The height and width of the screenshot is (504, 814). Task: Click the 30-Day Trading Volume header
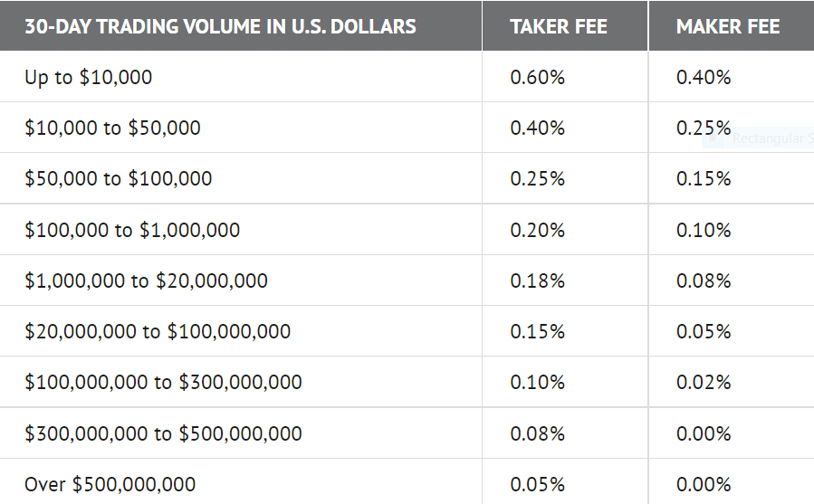click(x=220, y=26)
